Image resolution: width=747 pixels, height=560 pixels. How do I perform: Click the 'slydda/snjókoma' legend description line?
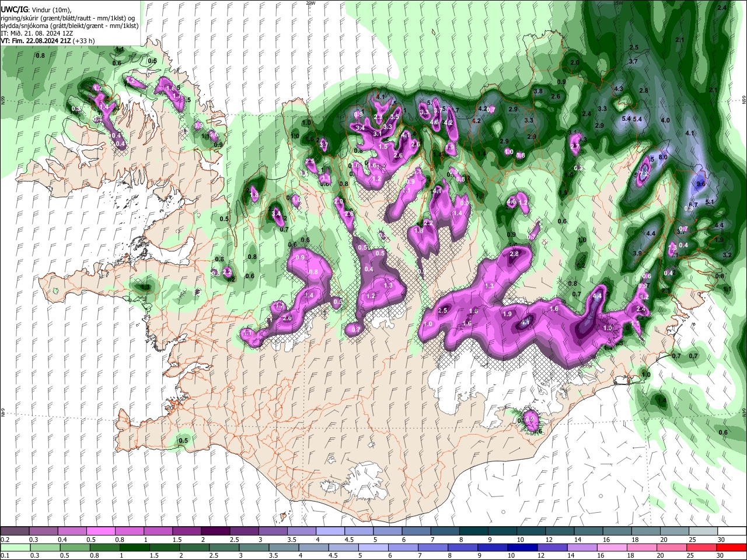(x=69, y=26)
